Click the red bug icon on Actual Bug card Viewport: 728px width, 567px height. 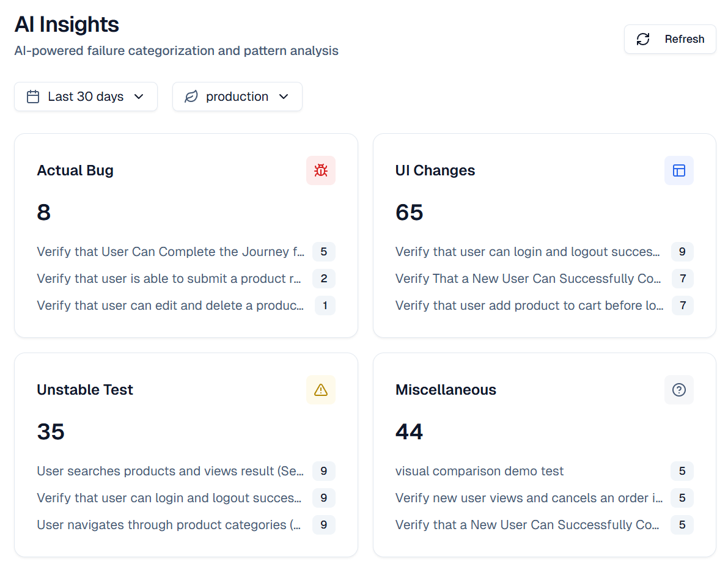click(x=320, y=170)
